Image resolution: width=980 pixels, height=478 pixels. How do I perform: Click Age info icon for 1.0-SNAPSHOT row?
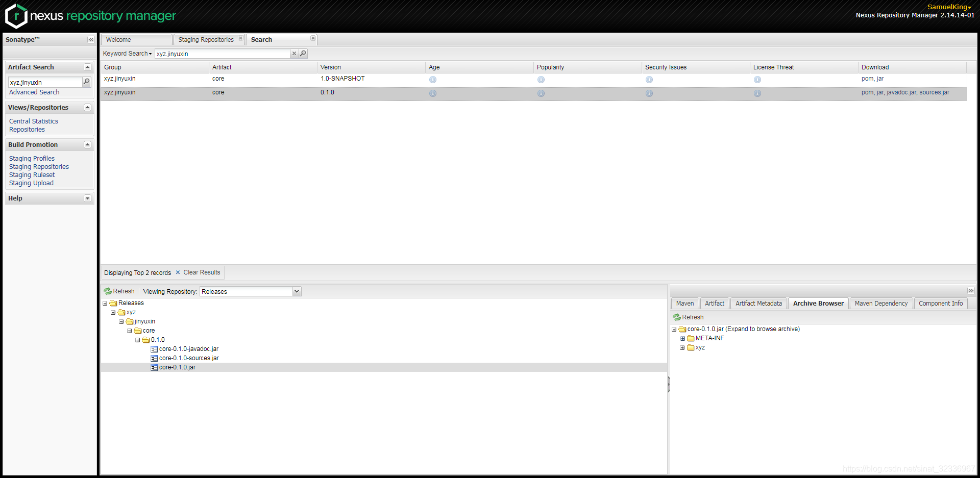tap(433, 80)
